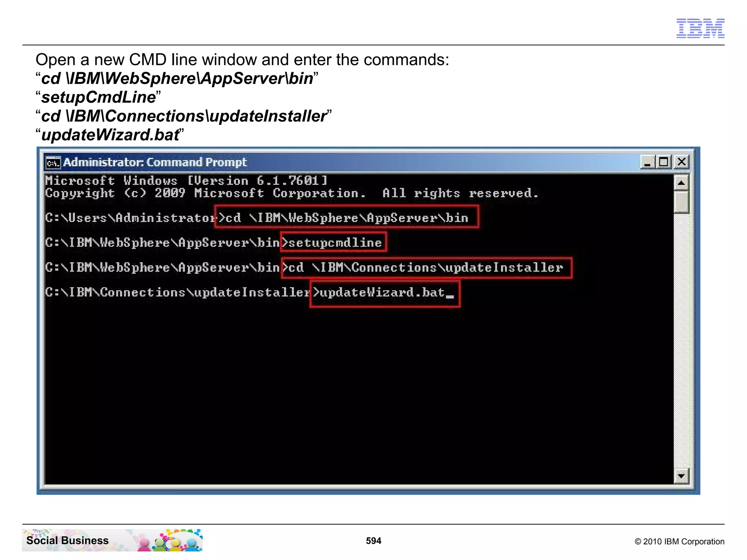
Task: Click the 'Microsoft Windows [Version 6.1.7601]' line
Action: (x=186, y=180)
